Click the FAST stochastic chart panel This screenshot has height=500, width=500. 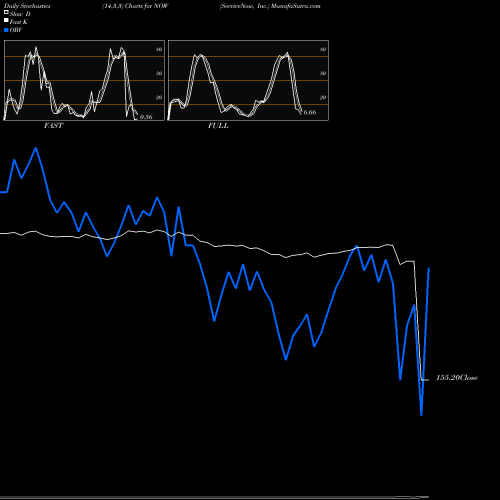click(x=84, y=80)
